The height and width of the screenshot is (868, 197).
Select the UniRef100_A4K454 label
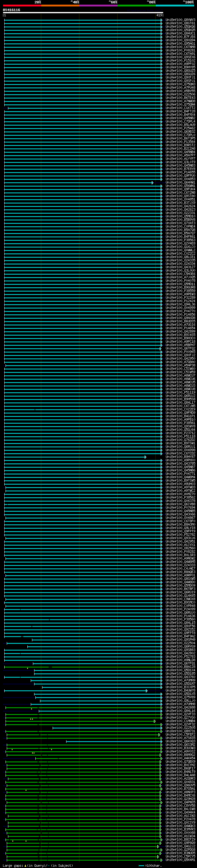pos(180,758)
